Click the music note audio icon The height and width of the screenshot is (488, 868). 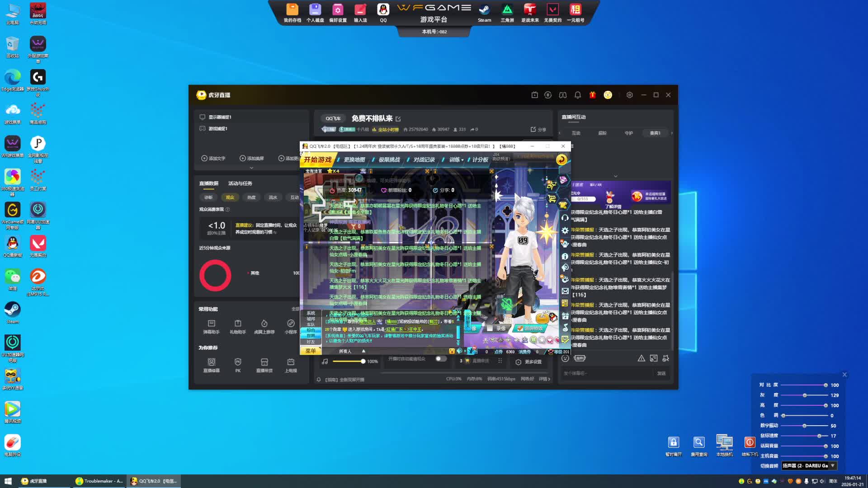tap(325, 361)
